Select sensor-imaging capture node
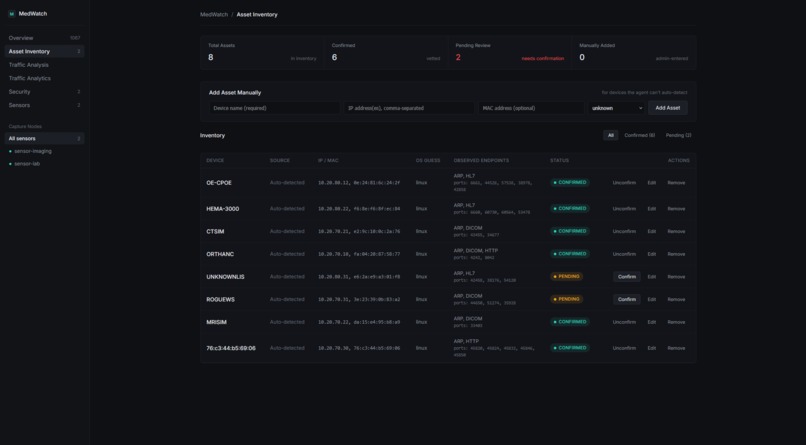806x445 pixels. 44,151
